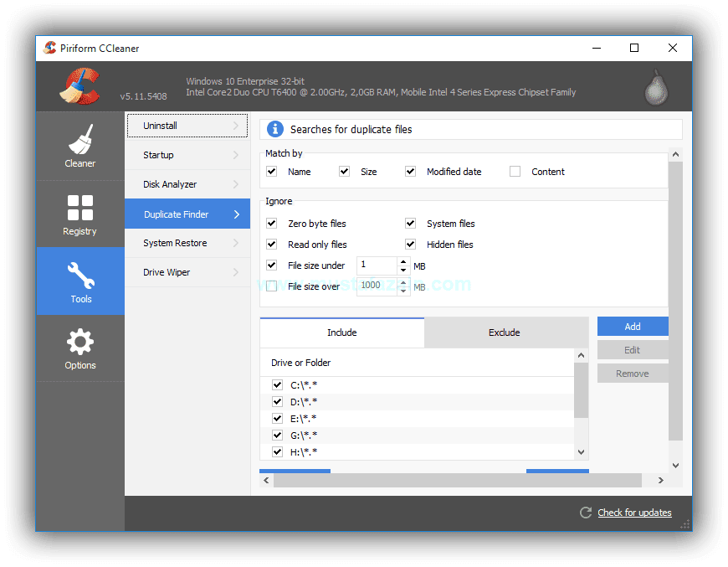The height and width of the screenshot is (567, 728).
Task: Increase File size over value
Action: pos(403,282)
